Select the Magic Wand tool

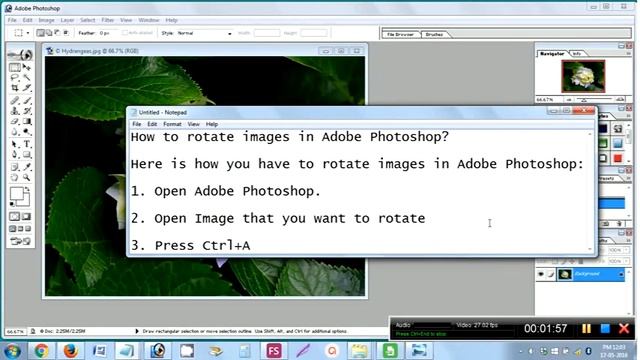click(27, 78)
